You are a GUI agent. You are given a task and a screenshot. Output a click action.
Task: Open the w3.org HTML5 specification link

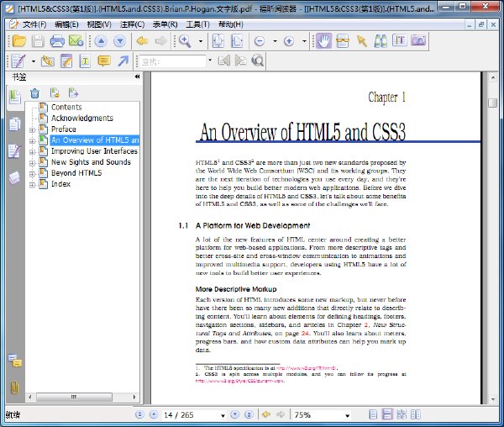307,368
